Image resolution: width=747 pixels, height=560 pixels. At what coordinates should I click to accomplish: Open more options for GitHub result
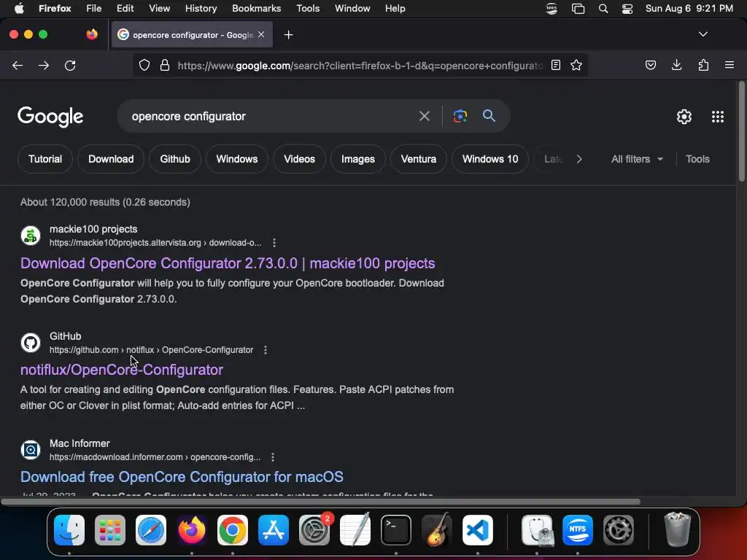click(x=266, y=350)
